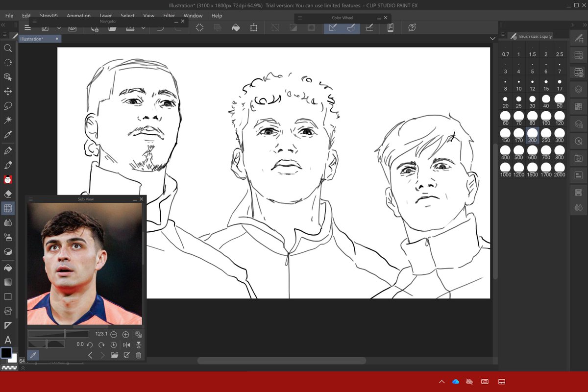Image resolution: width=588 pixels, height=392 pixels.
Task: Open the Sub View panel menu
Action: (30, 199)
